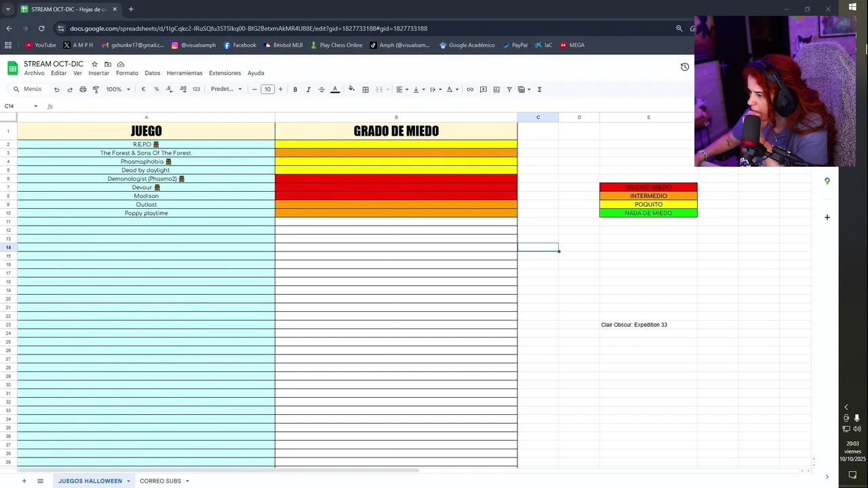Open the Play Chess Online bookmark
868x488 pixels.
pos(336,45)
